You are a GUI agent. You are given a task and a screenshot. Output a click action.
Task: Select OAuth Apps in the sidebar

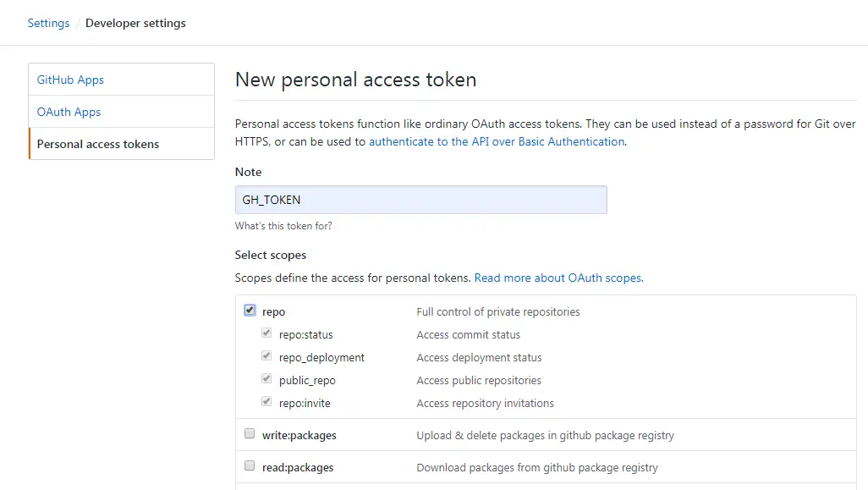tap(69, 111)
